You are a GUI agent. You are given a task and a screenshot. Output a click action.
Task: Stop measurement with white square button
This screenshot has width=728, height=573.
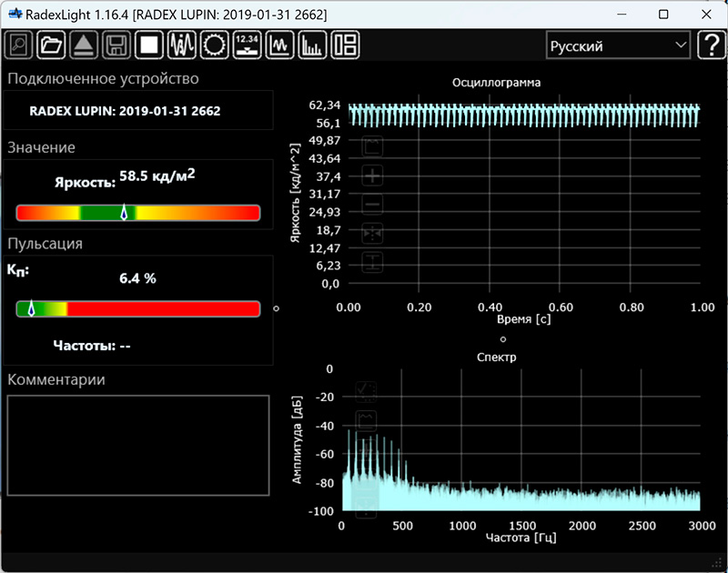(148, 45)
